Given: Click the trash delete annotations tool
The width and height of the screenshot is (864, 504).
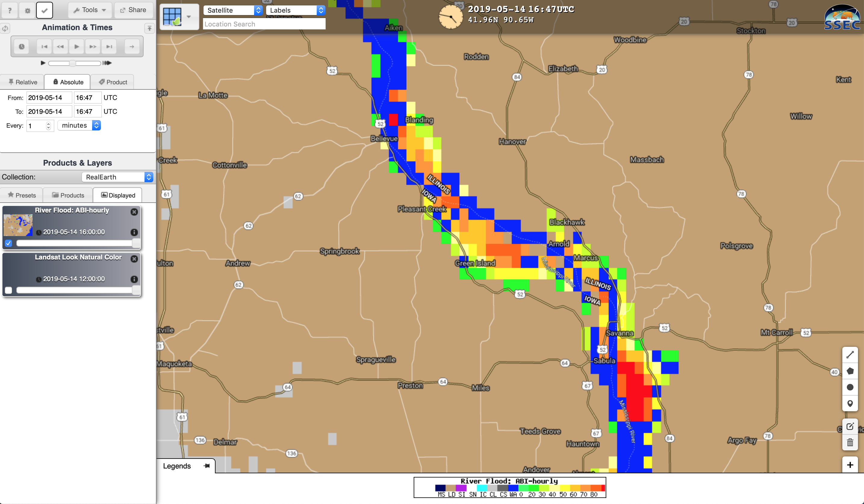Looking at the screenshot, I should (x=850, y=442).
